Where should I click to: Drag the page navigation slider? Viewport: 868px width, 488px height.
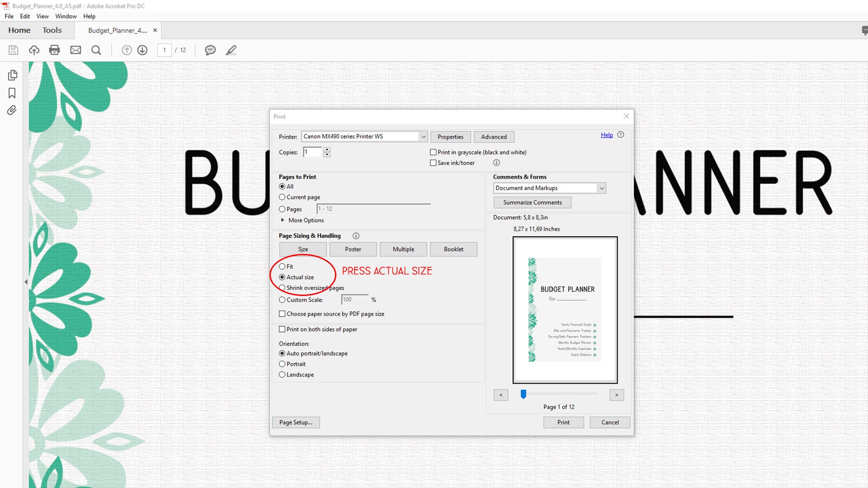524,394
